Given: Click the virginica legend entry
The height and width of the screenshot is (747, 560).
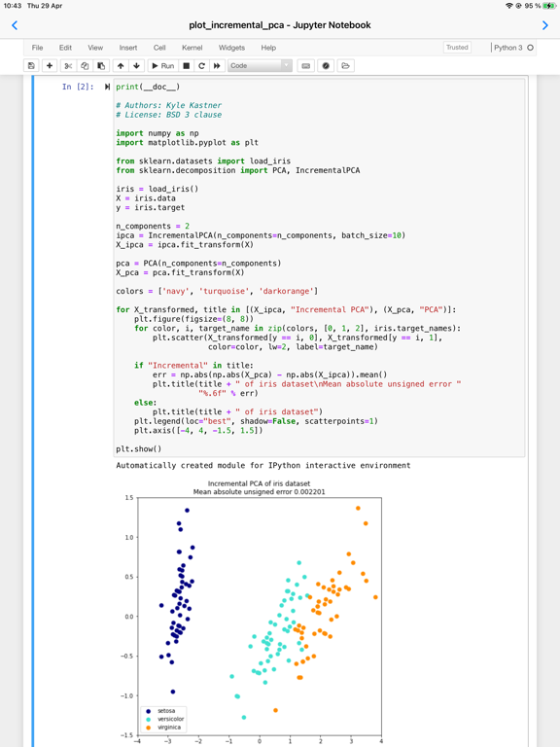Looking at the screenshot, I should [x=163, y=728].
